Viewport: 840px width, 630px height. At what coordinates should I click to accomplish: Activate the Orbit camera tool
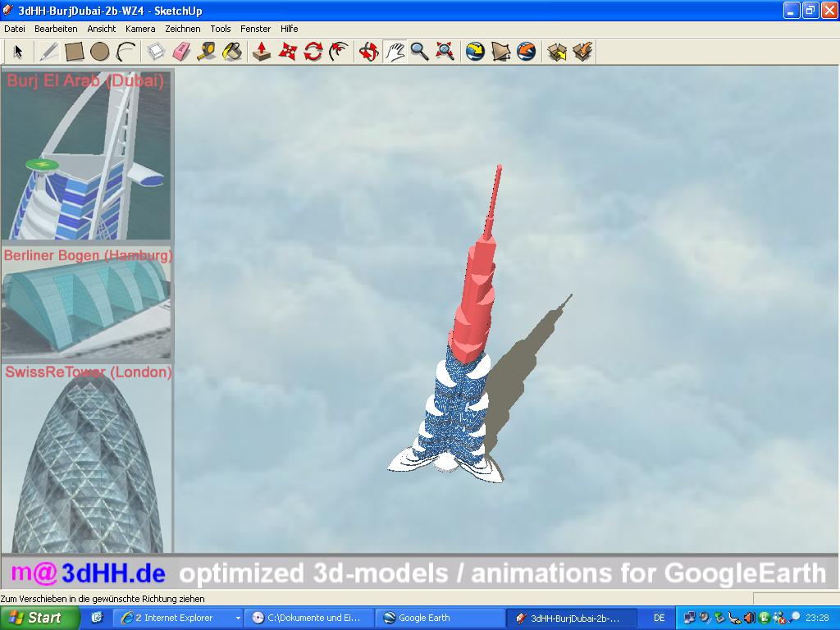pos(368,52)
